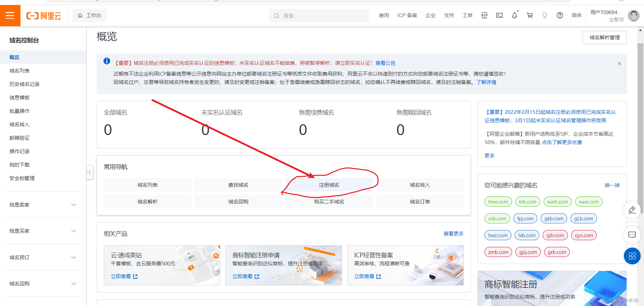
Task: Click the 注册域名 navigation button
Action: click(329, 184)
